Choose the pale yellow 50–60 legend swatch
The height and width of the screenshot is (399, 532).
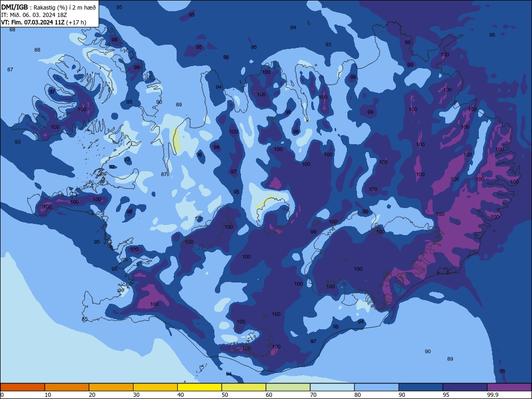coord(244,387)
